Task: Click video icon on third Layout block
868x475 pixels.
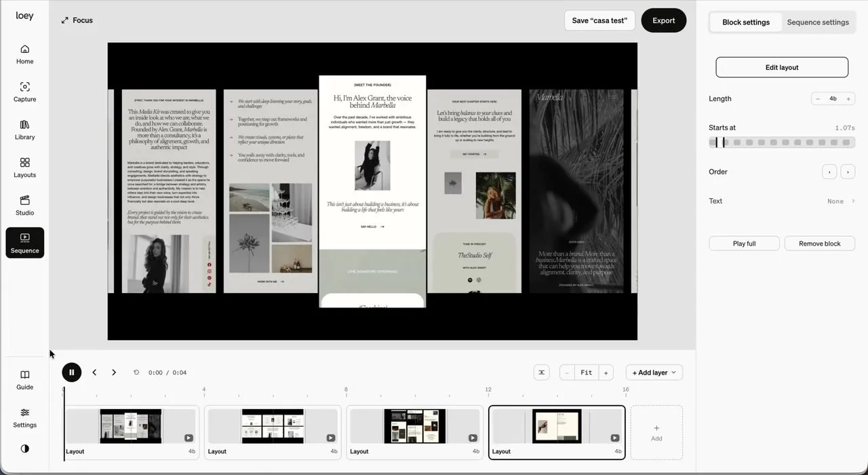Action: [x=473, y=438]
